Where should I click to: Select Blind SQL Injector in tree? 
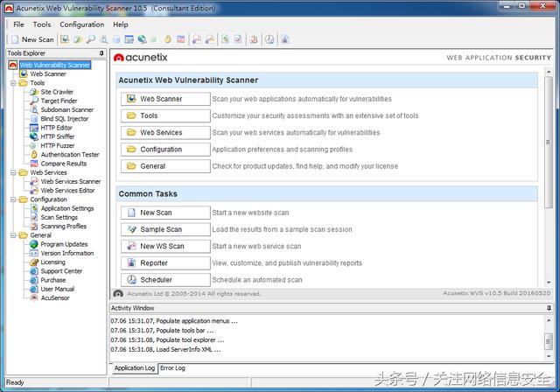[x=64, y=118]
